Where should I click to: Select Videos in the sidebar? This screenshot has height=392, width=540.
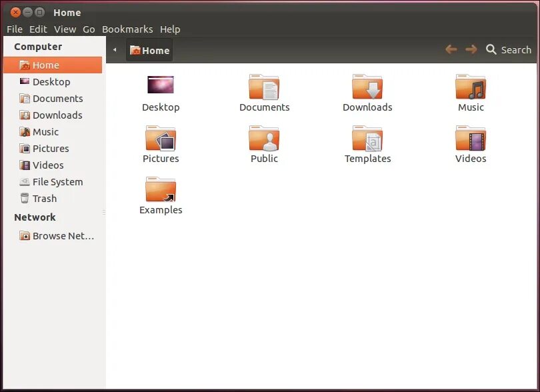(x=47, y=165)
